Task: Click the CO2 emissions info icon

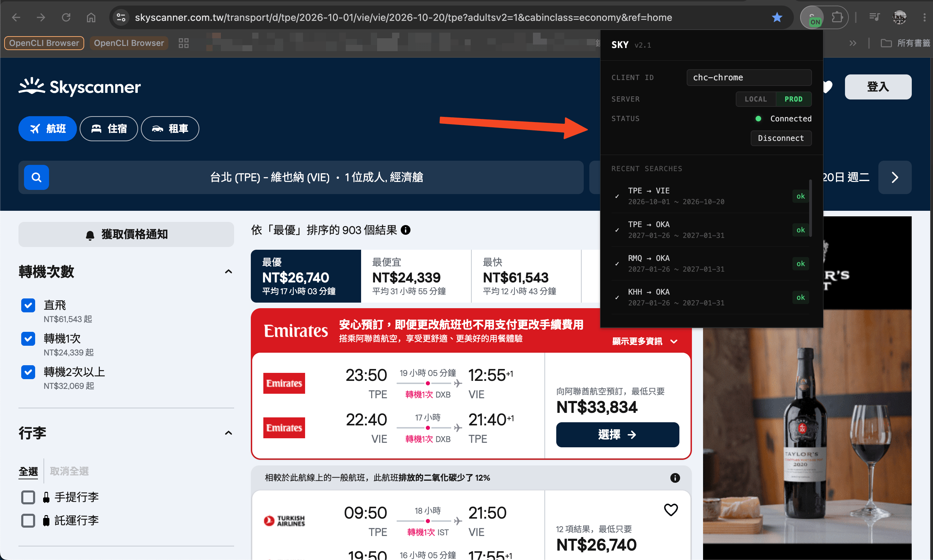Action: point(675,478)
